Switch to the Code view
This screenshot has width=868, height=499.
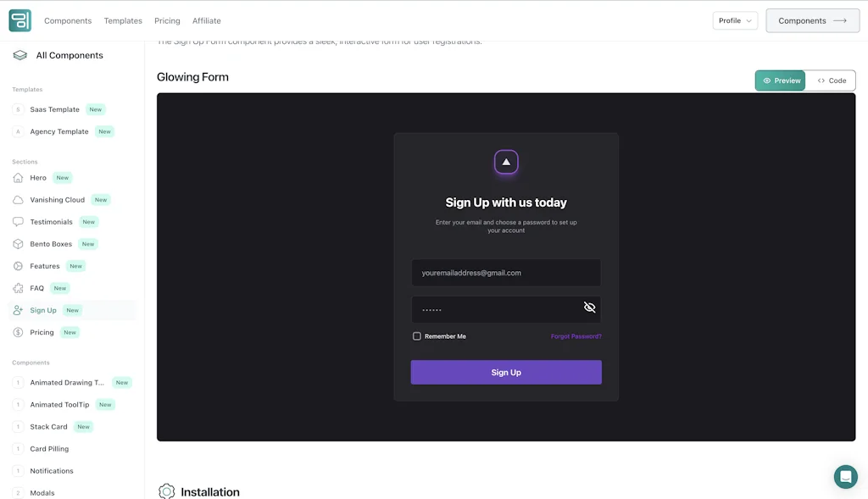click(x=832, y=80)
